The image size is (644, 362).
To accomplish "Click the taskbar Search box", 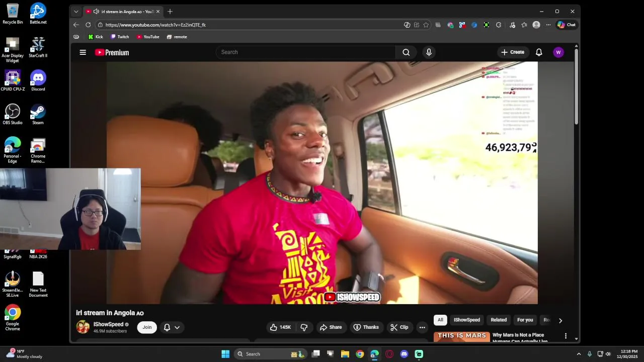I will (x=271, y=354).
